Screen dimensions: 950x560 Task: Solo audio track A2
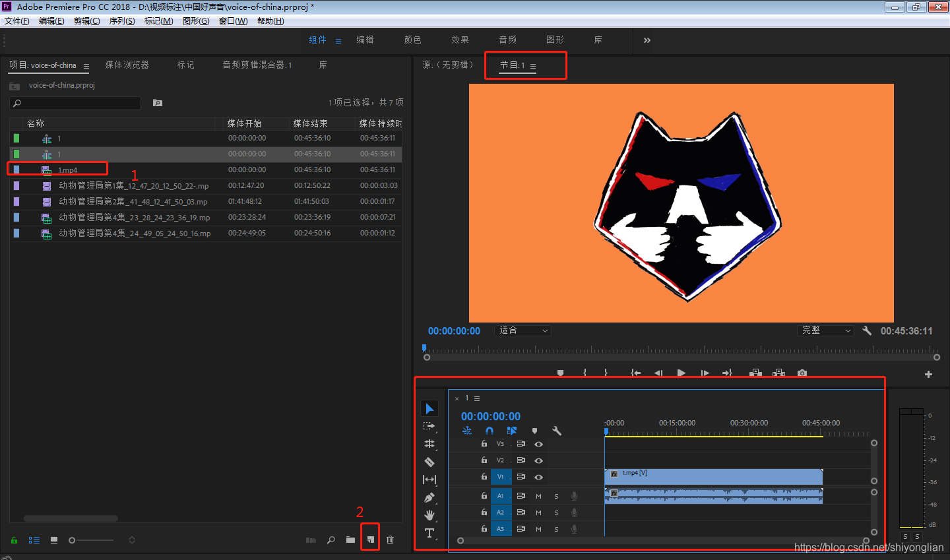coord(556,513)
